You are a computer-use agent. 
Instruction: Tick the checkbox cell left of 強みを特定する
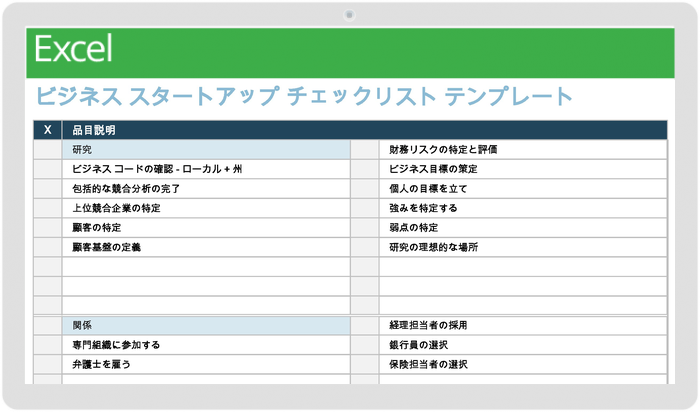(364, 208)
